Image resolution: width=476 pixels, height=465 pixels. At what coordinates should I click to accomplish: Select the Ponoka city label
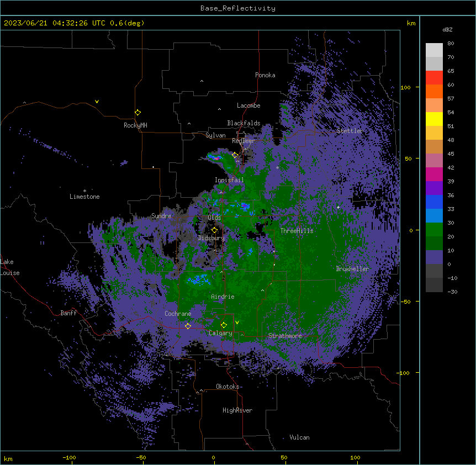pyautogui.click(x=265, y=75)
